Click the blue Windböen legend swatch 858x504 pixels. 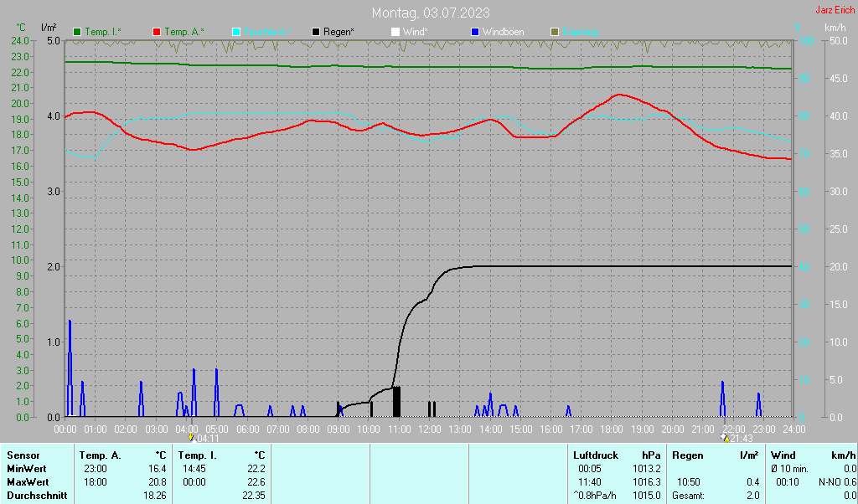pyautogui.click(x=475, y=33)
